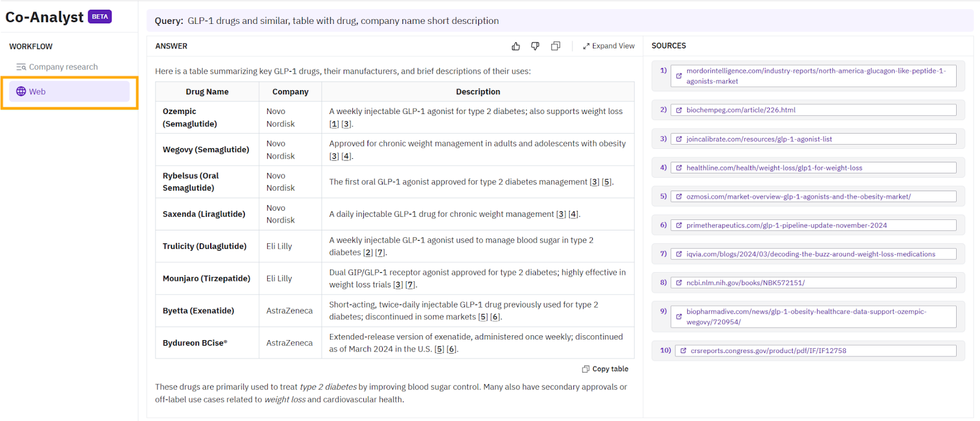Click citation [1] in Ozempic description
This screenshot has height=421, width=980.
point(334,124)
